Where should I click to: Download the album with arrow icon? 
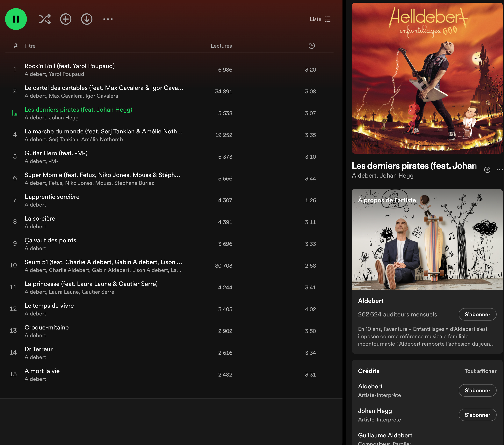pos(87,19)
